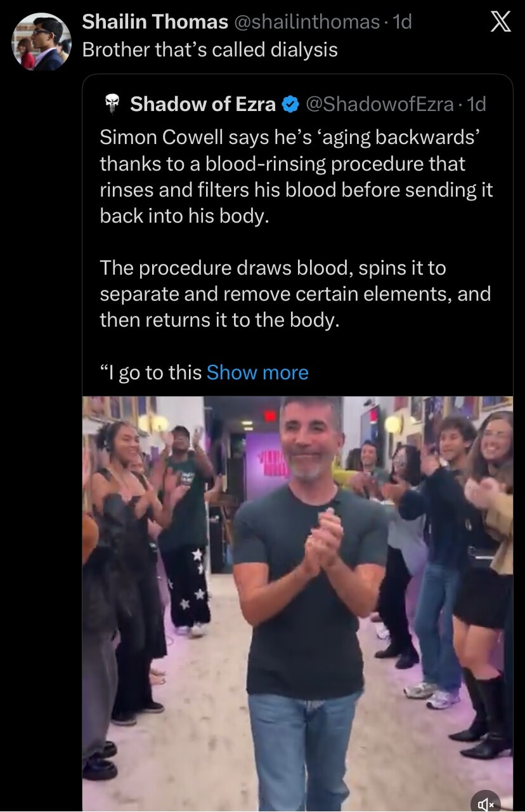Click the @ShadowofEzra handle
Screen dimensions: 525x812
(x=379, y=104)
